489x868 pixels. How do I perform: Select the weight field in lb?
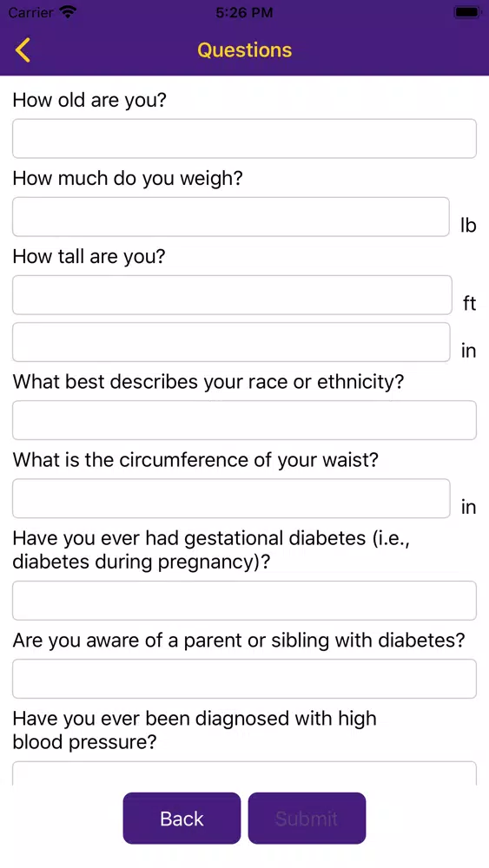231,216
